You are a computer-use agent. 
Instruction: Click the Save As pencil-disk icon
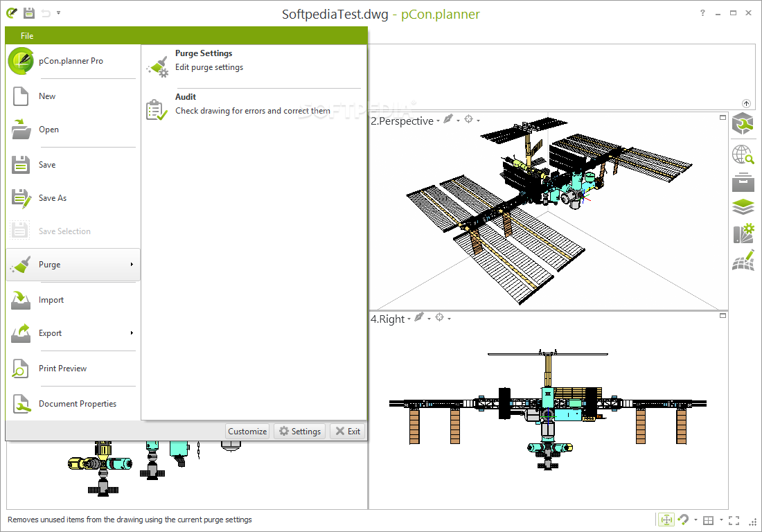tap(21, 198)
